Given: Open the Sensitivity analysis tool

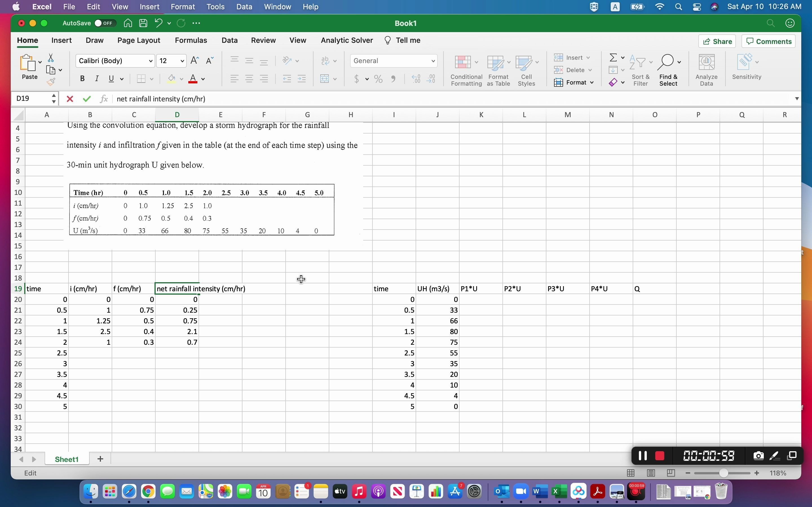Looking at the screenshot, I should tap(747, 69).
